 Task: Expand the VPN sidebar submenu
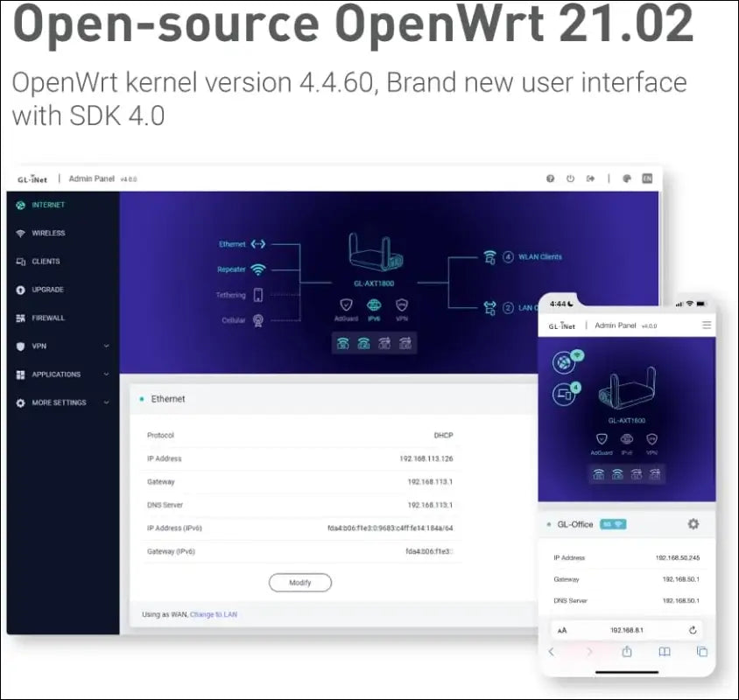coord(107,346)
